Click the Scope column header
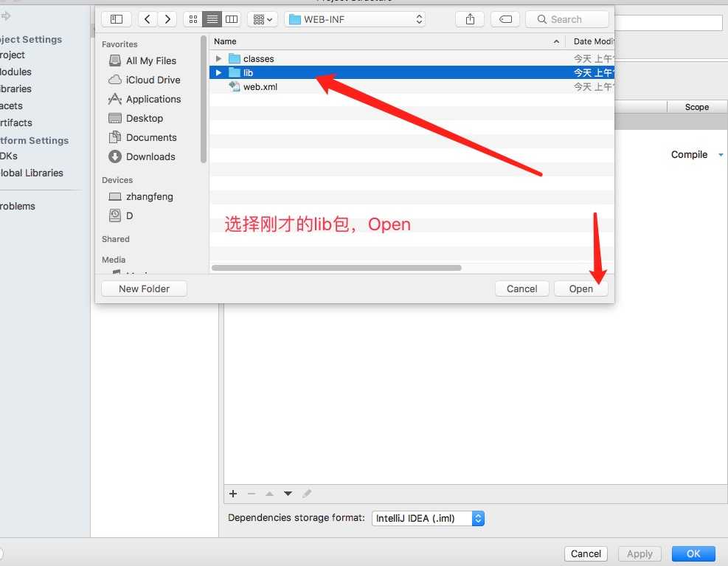Viewport: 728px width, 566px height. point(697,107)
